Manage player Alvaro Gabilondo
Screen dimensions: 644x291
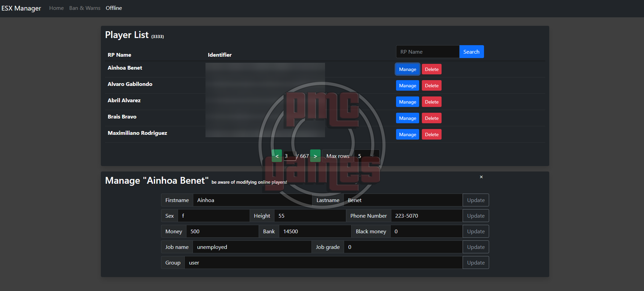(408, 86)
